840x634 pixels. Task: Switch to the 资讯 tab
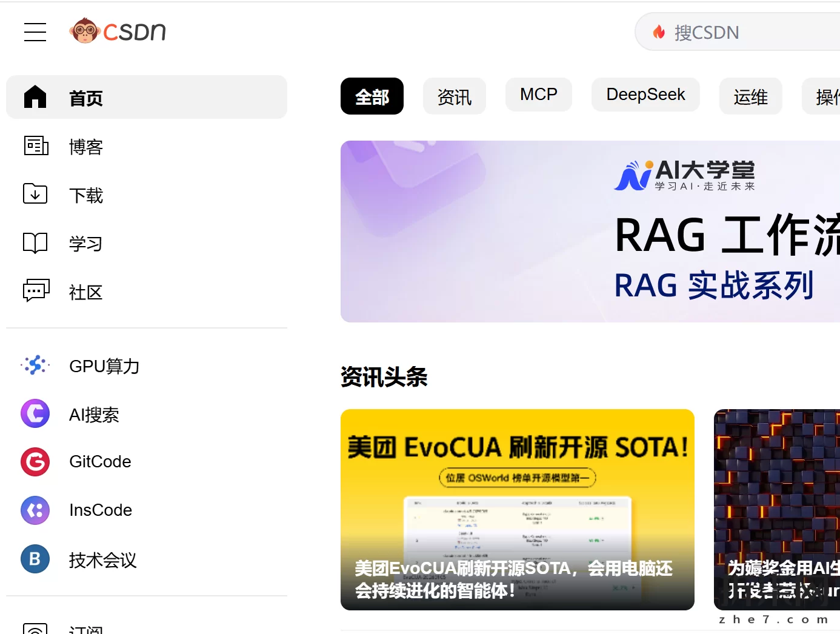[x=454, y=96]
